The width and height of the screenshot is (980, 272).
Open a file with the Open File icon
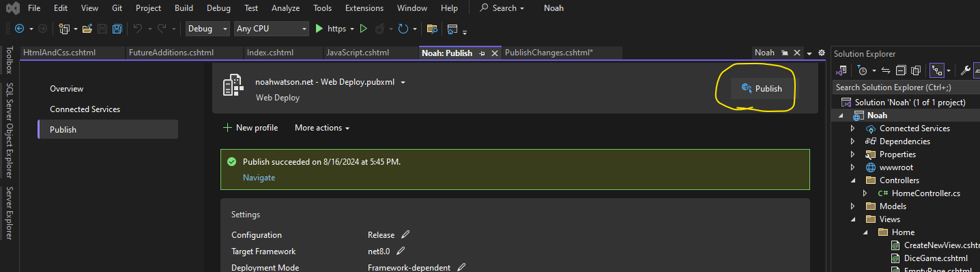point(87,29)
